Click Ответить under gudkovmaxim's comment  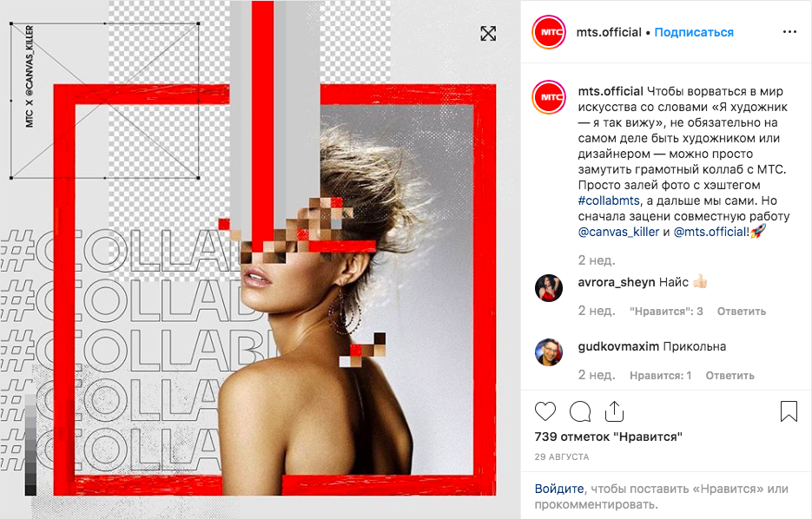point(729,376)
